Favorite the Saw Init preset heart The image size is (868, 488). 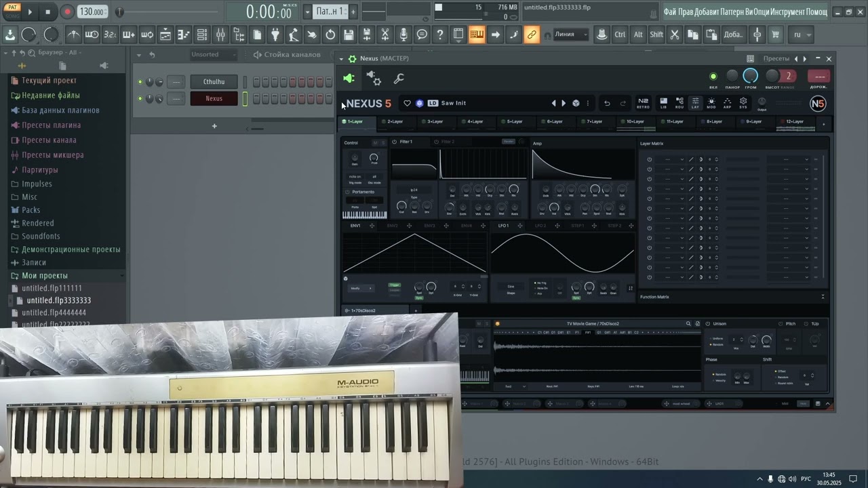(407, 103)
